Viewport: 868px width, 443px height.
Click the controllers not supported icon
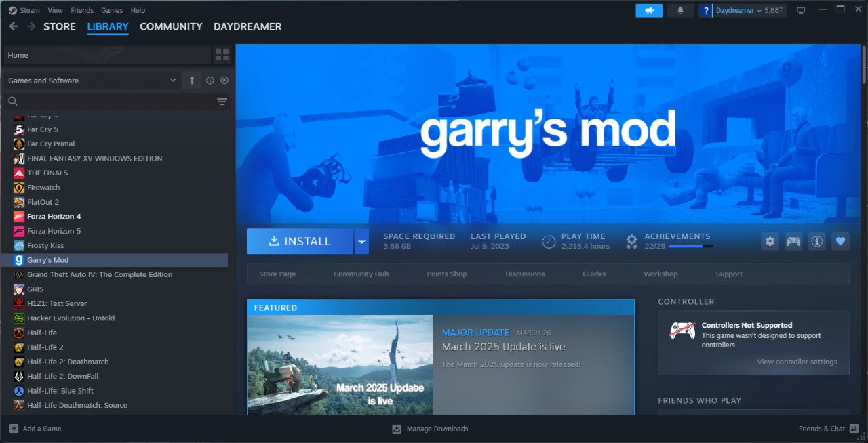point(682,331)
